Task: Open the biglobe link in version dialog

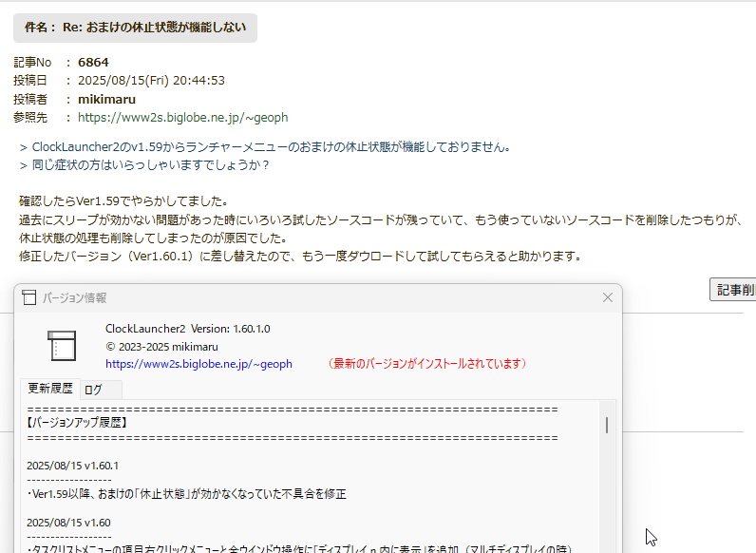Action: pyautogui.click(x=198, y=364)
